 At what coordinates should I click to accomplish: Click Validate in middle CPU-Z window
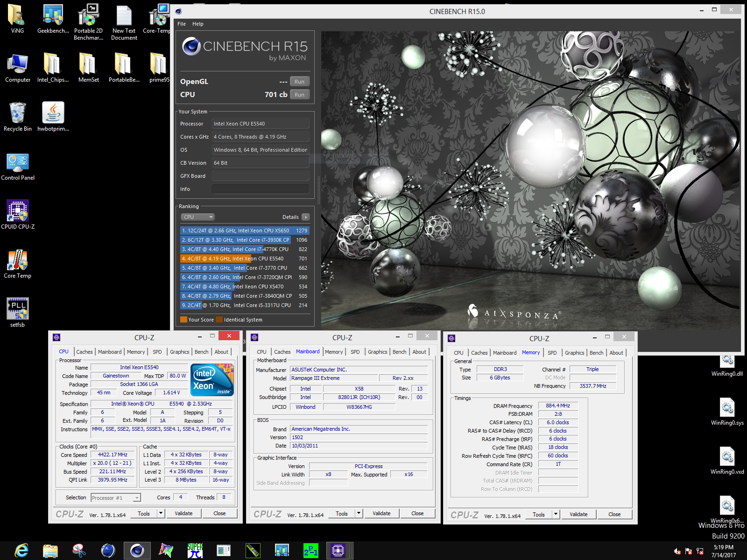(381, 514)
